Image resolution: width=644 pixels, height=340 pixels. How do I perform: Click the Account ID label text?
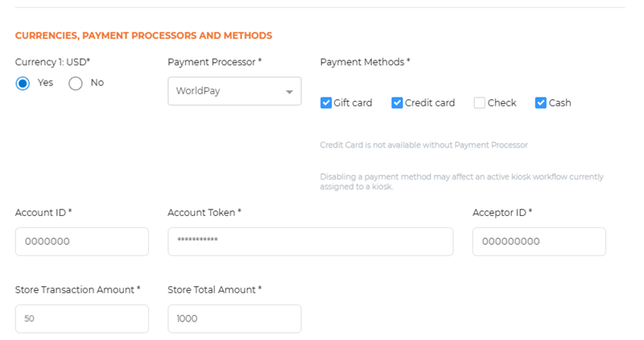tap(43, 213)
